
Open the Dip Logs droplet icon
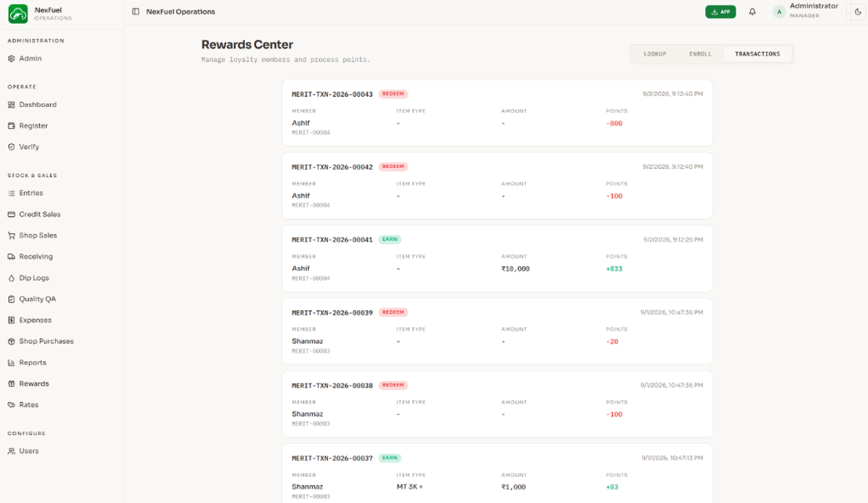[x=11, y=278]
